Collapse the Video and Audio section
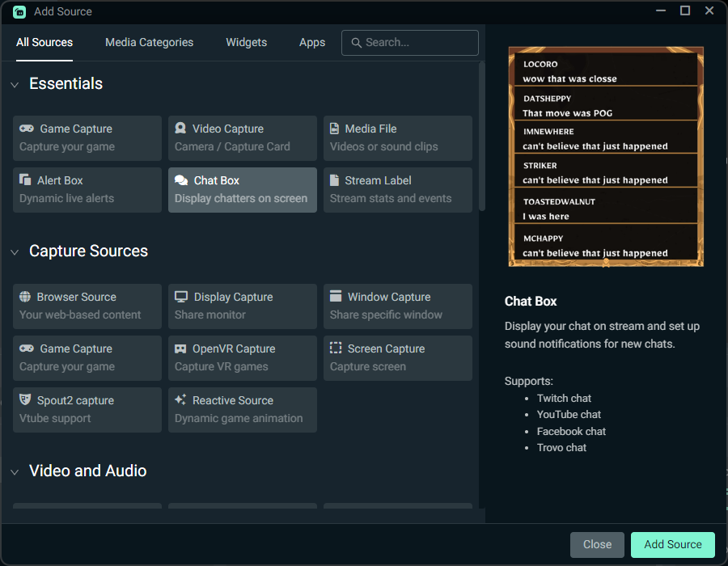 click(x=14, y=471)
